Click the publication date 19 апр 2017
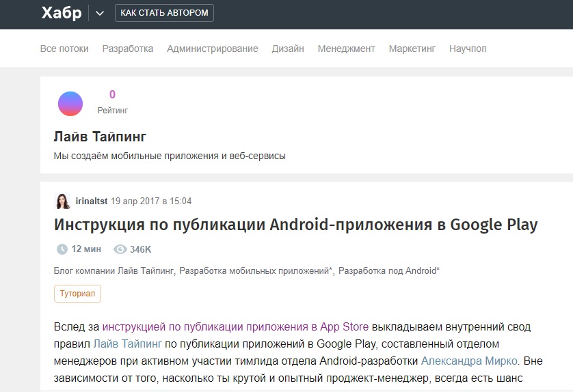Image resolution: width=573 pixels, height=392 pixels. click(x=151, y=201)
